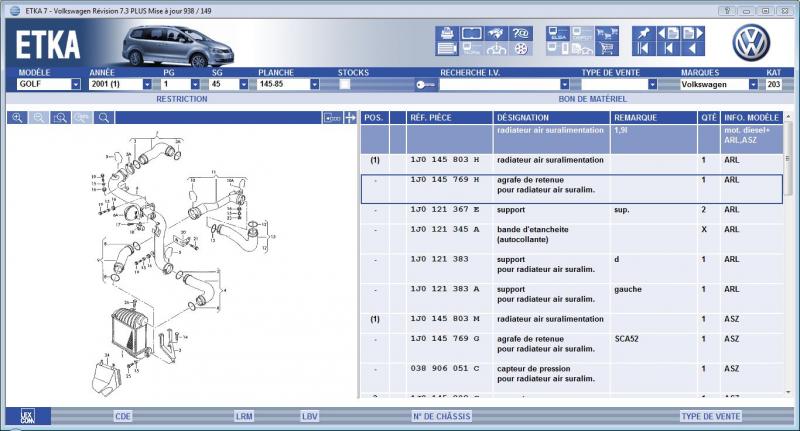800x431 pixels.
Task: Click the car download icon
Action: click(x=496, y=48)
